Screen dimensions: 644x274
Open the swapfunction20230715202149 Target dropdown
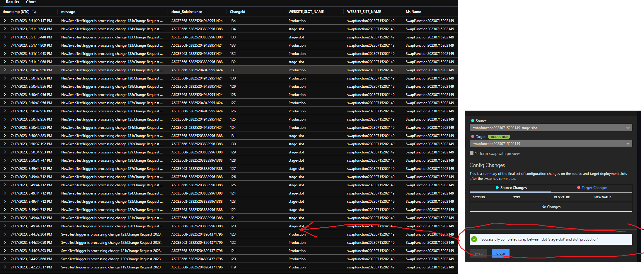[x=628, y=143]
